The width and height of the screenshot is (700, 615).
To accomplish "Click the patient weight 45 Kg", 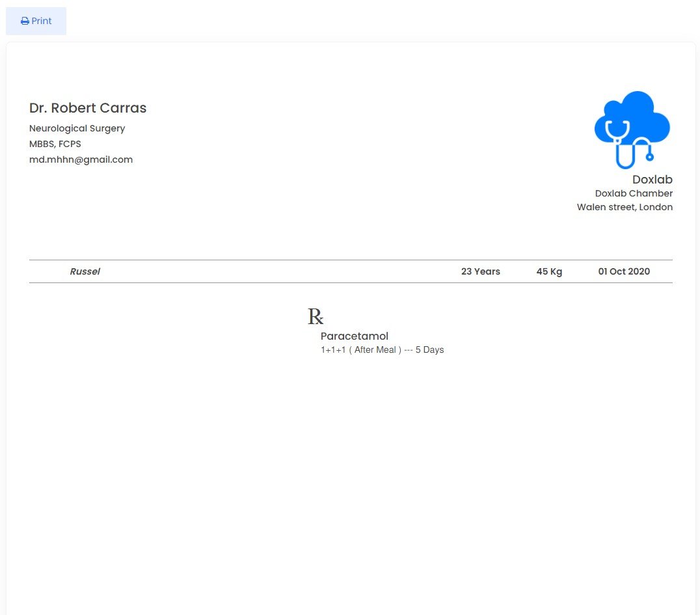I will click(x=549, y=271).
